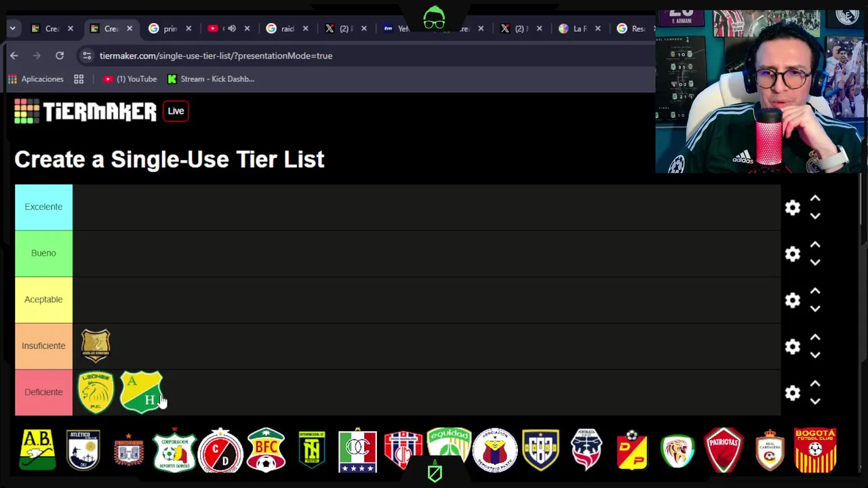Screen dimensions: 868x488
Task: Select the Atlético Bucaramanga A.B. crest
Action: pos(37,449)
